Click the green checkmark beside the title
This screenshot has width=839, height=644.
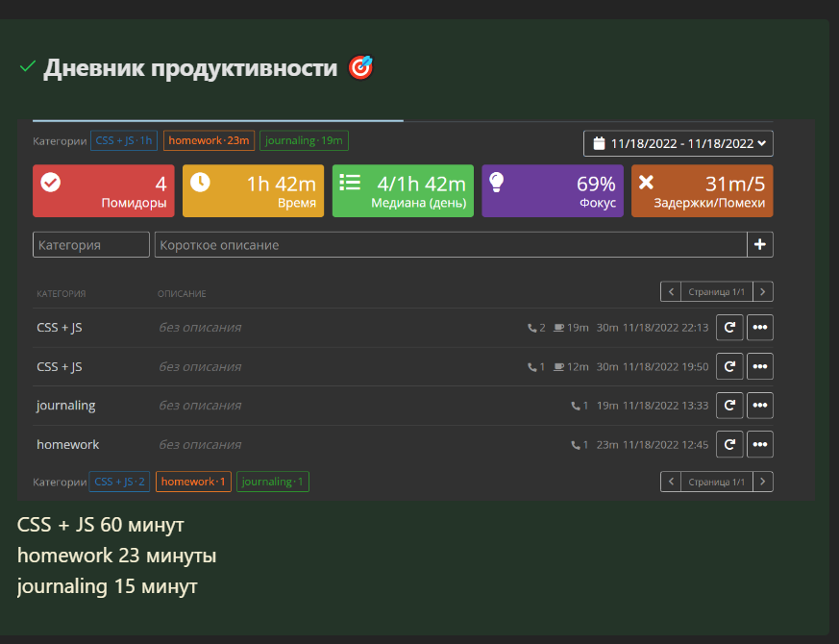27,67
